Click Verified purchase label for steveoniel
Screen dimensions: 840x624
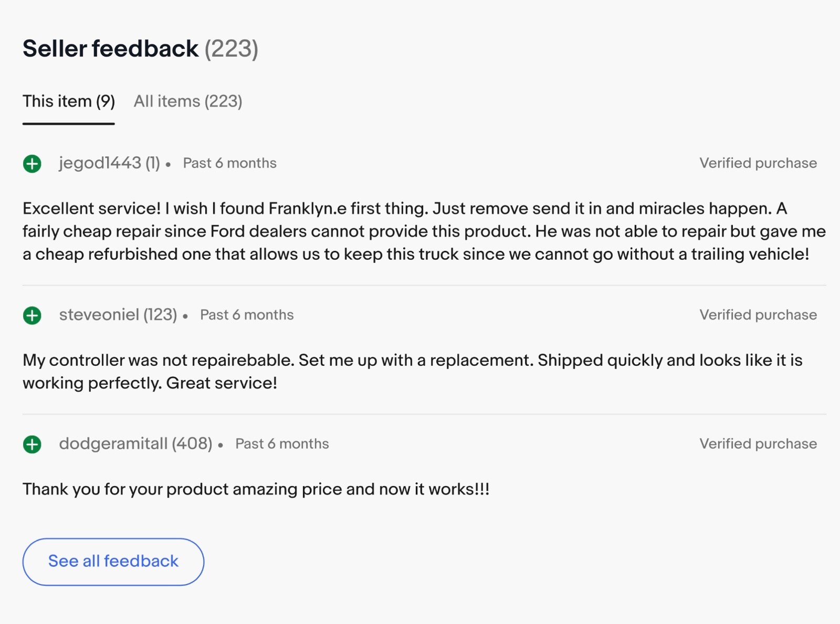(758, 315)
